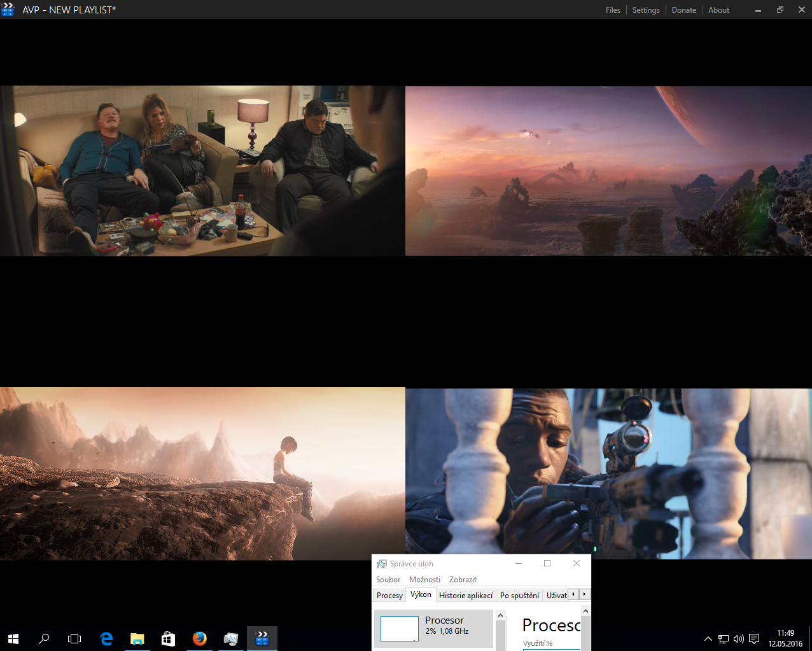
Task: Click the Využití % label in Task Manager
Action: (x=538, y=643)
